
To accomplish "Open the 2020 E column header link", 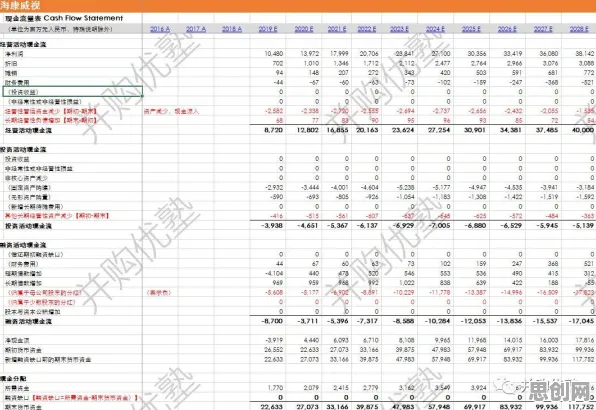I will 304,29.
